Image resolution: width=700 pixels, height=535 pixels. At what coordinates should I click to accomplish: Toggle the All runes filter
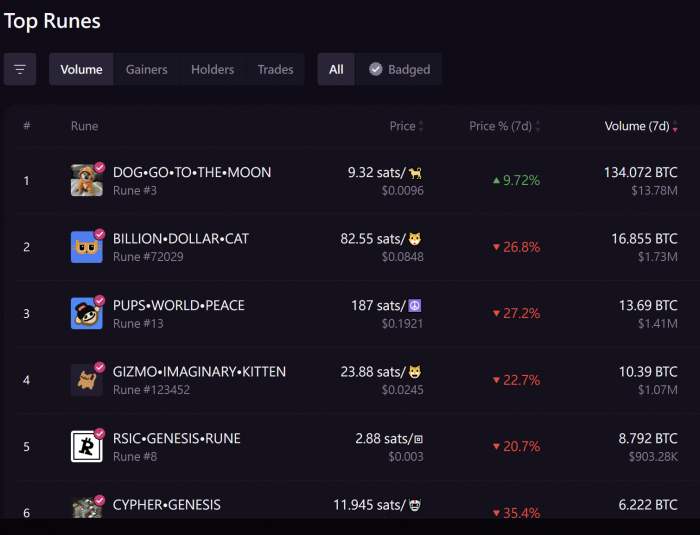pyautogui.click(x=336, y=69)
